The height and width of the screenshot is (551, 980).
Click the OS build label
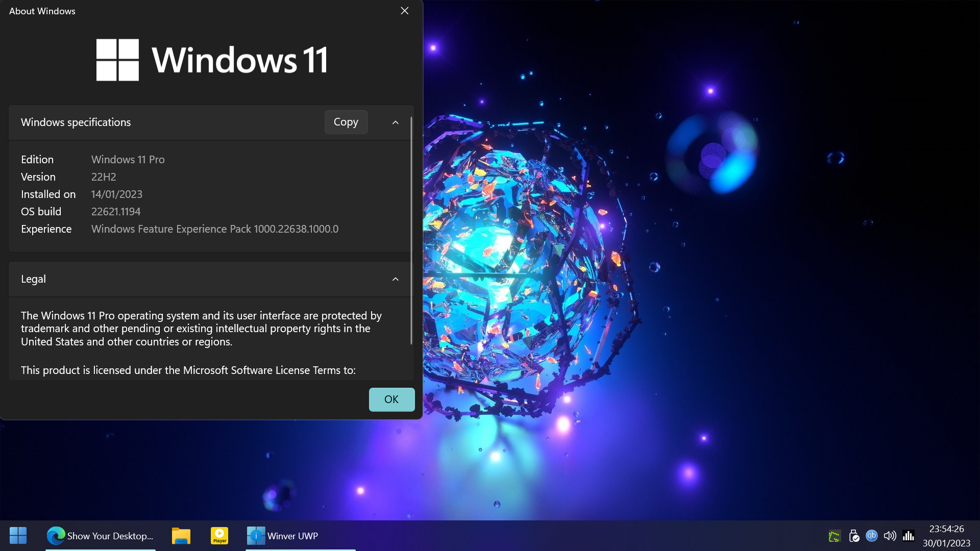(41, 211)
